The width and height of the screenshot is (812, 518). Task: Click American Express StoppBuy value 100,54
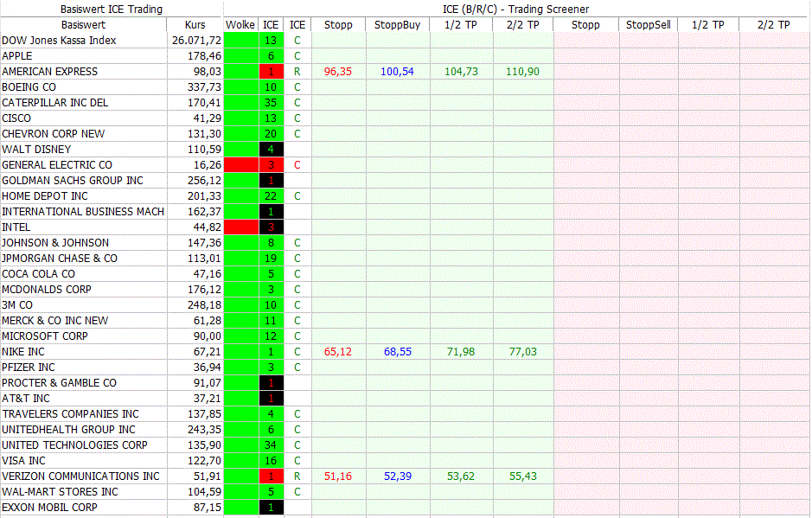(397, 72)
